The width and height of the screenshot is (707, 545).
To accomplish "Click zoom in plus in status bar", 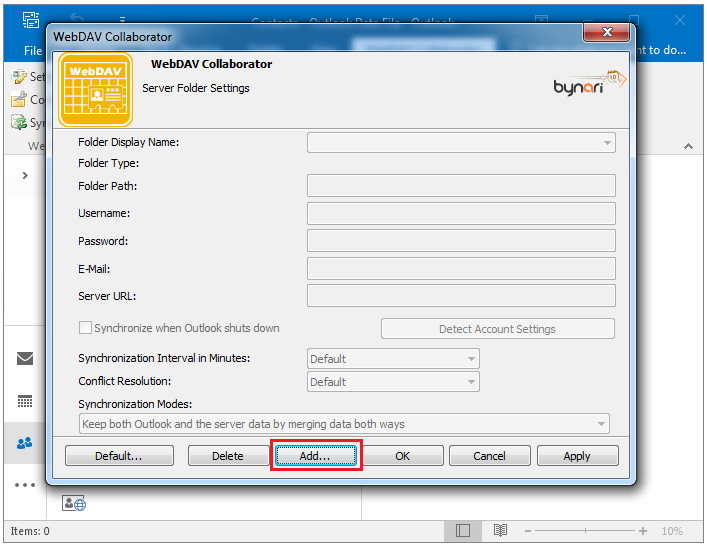I will 643,531.
